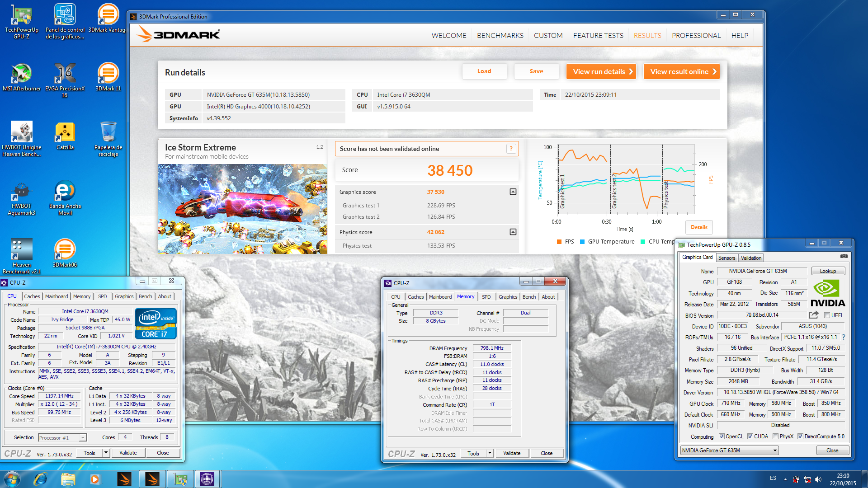Click Lookup button in GPU-Z
The image size is (868, 488).
click(828, 271)
